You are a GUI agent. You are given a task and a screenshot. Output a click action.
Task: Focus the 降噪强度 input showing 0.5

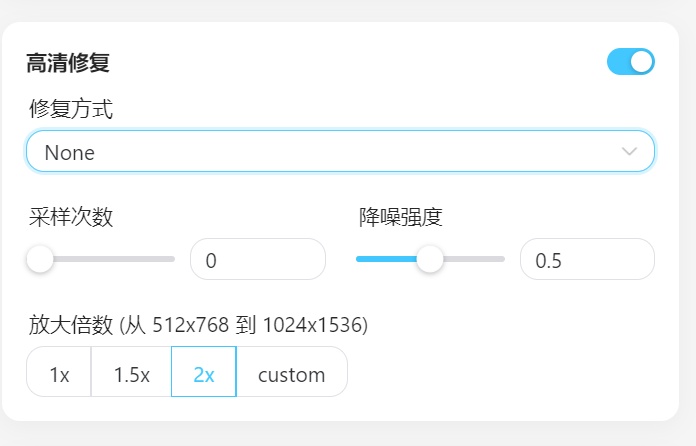pos(587,260)
